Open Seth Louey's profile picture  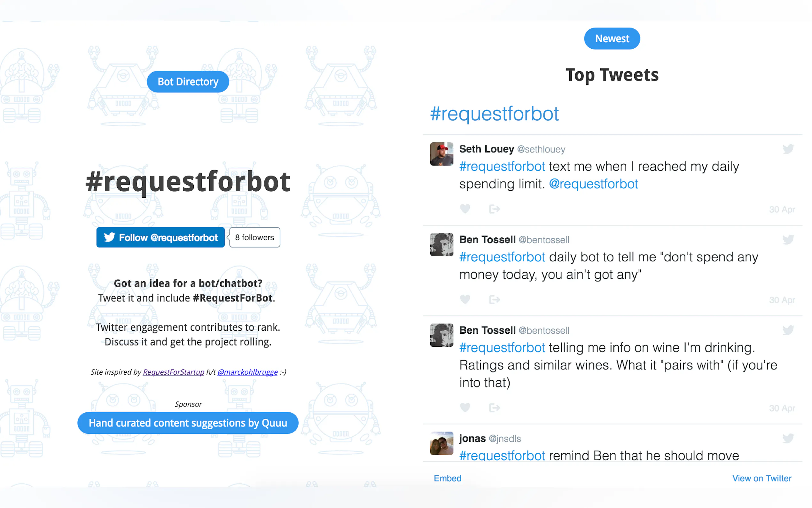(441, 154)
